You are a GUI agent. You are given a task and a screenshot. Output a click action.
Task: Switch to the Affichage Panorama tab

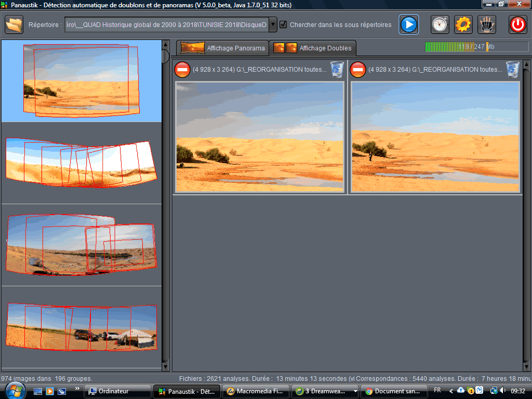tap(222, 48)
